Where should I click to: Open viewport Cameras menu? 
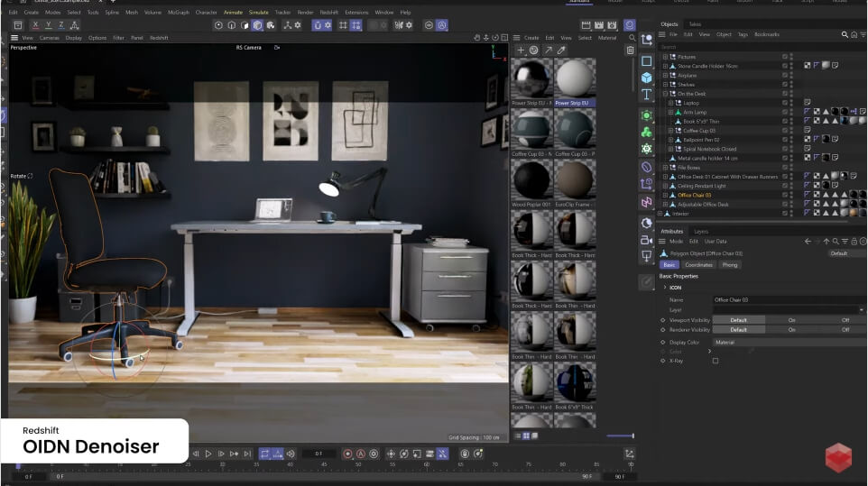point(49,38)
